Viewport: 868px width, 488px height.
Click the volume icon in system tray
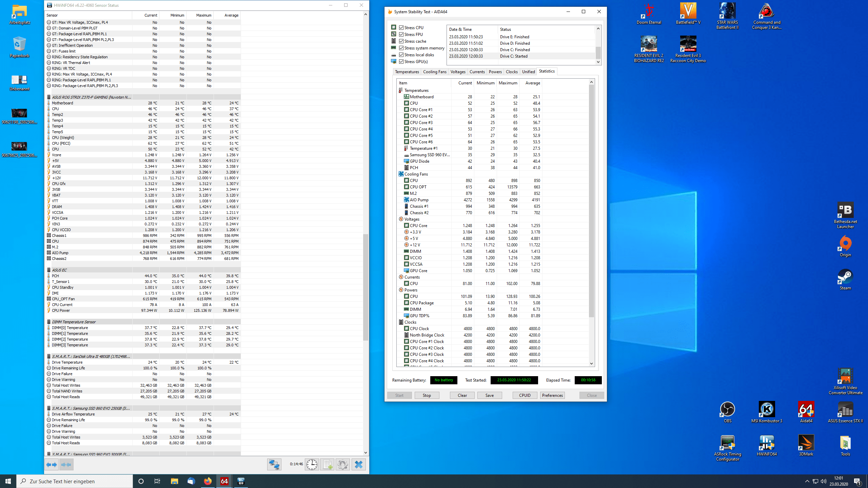(x=824, y=481)
